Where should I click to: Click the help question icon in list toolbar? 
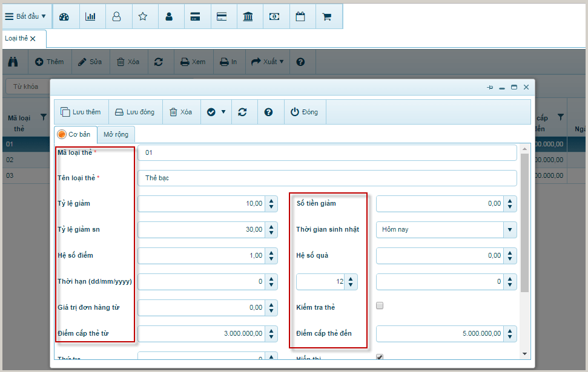300,62
